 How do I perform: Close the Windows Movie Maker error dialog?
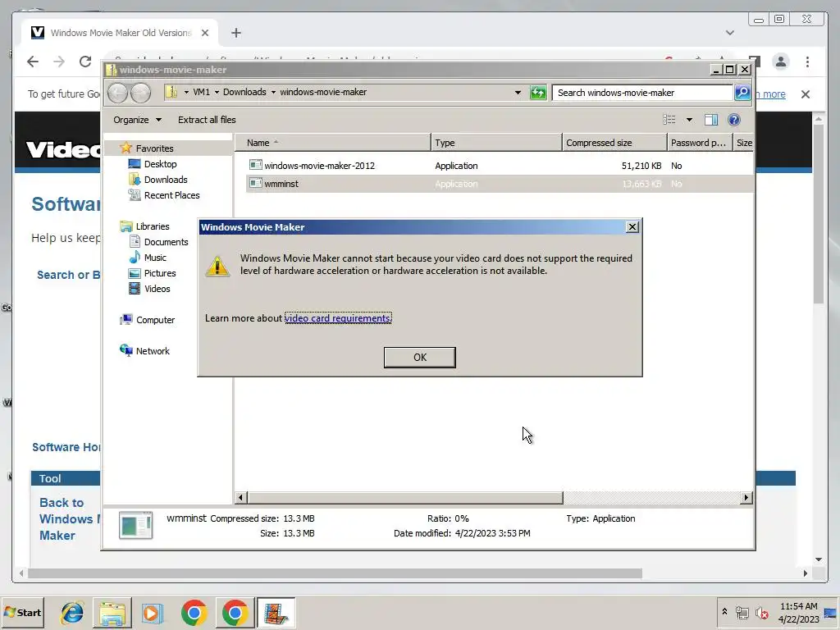pyautogui.click(x=632, y=227)
